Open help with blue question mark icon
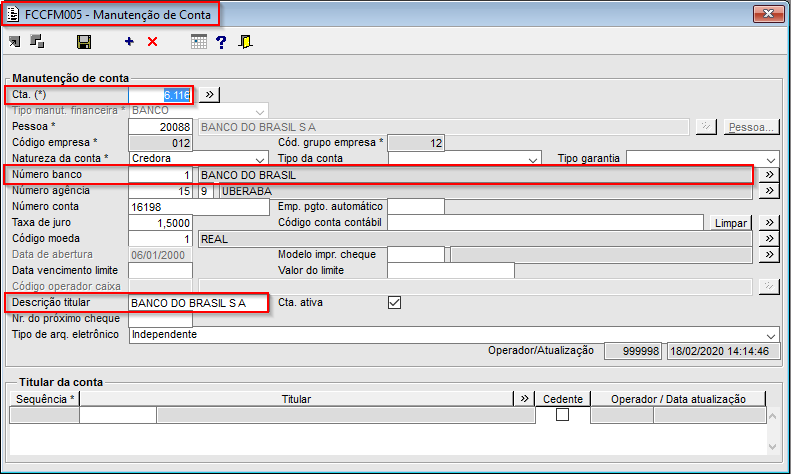791x474 pixels. click(221, 42)
